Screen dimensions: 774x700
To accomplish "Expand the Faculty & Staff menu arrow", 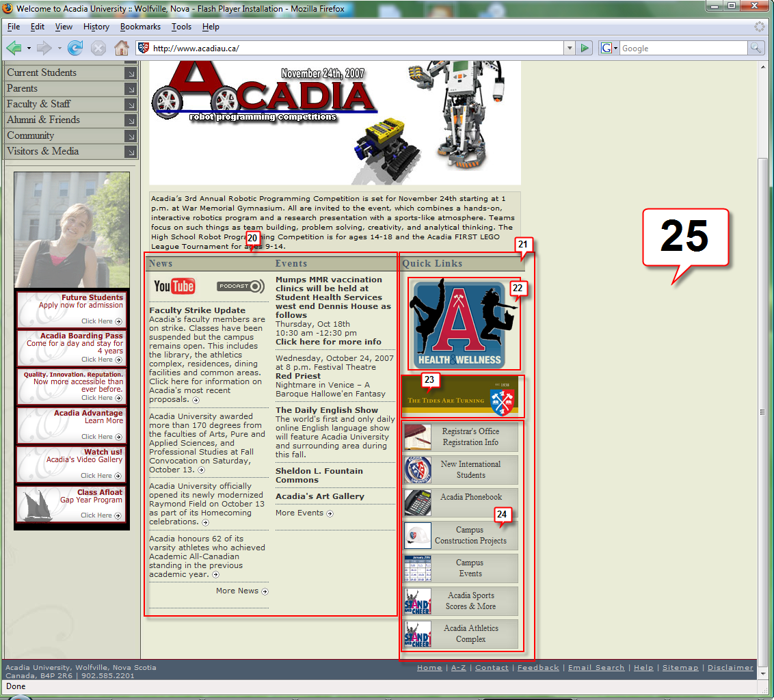I will [x=131, y=105].
